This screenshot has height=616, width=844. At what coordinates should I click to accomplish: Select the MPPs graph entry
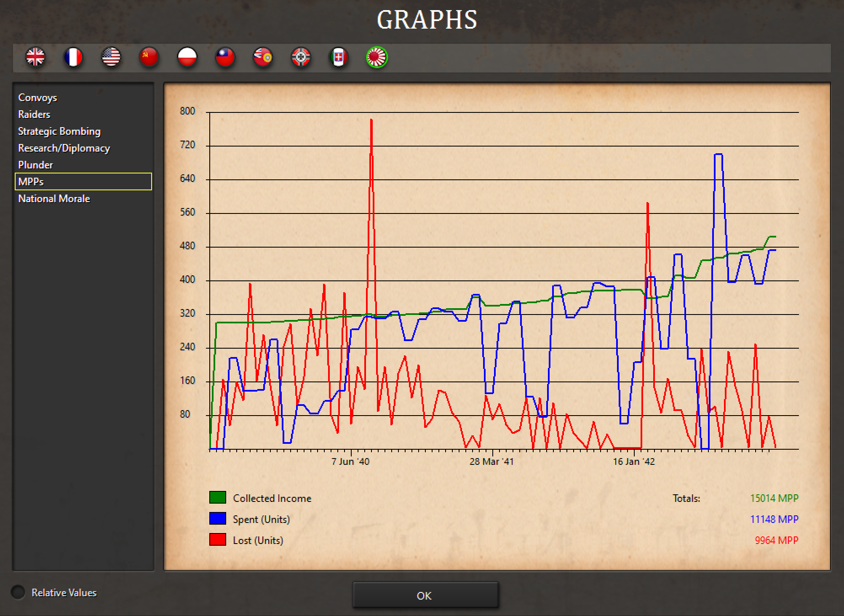[83, 181]
